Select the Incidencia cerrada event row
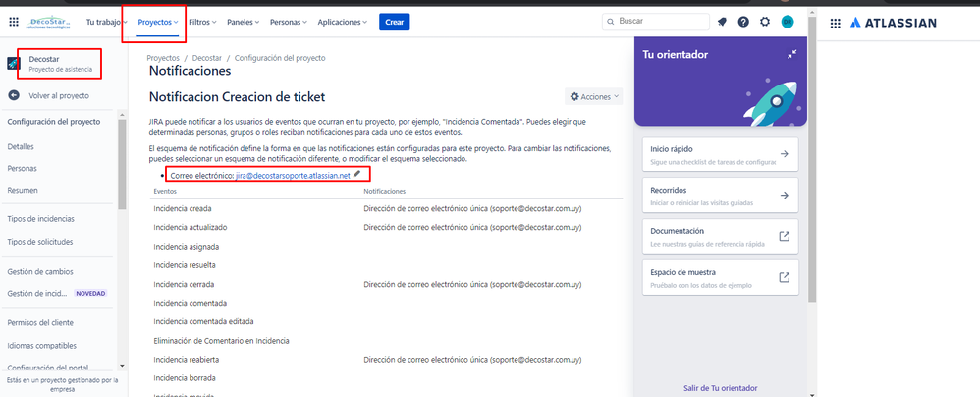The height and width of the screenshot is (397, 980). pyautogui.click(x=386, y=284)
